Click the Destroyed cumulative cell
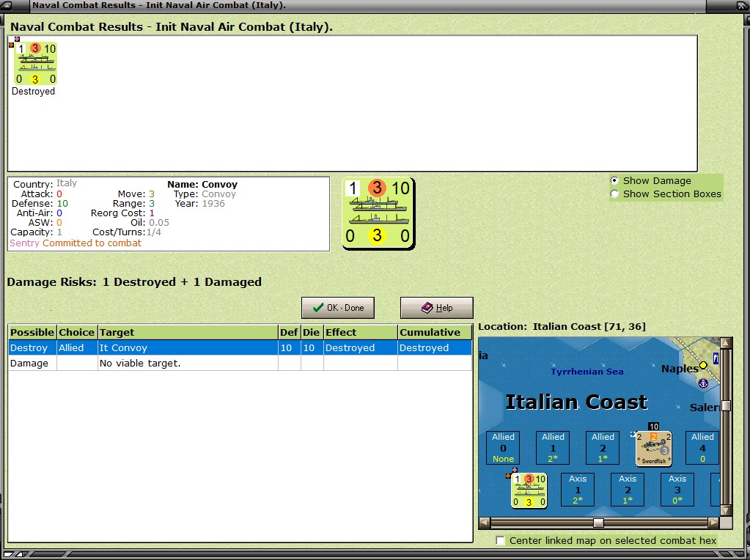The image size is (750, 560). point(435,347)
